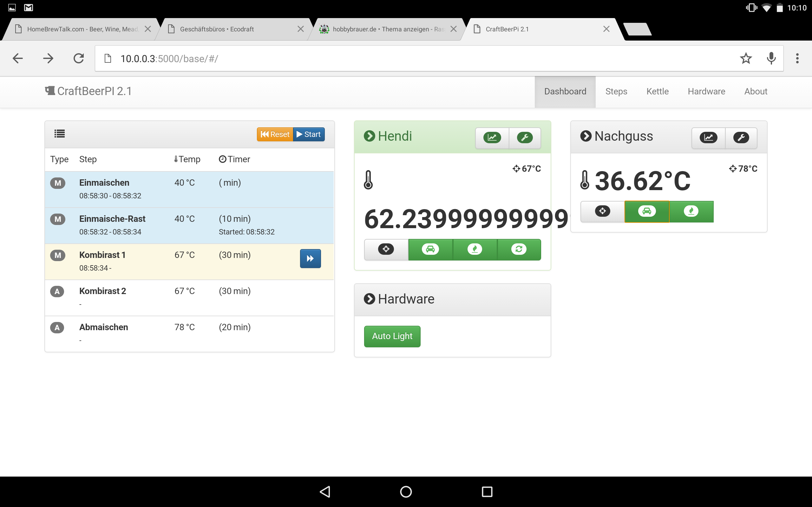The image size is (812, 507).
Task: Open Hendi kettle wrench settings
Action: point(525,138)
